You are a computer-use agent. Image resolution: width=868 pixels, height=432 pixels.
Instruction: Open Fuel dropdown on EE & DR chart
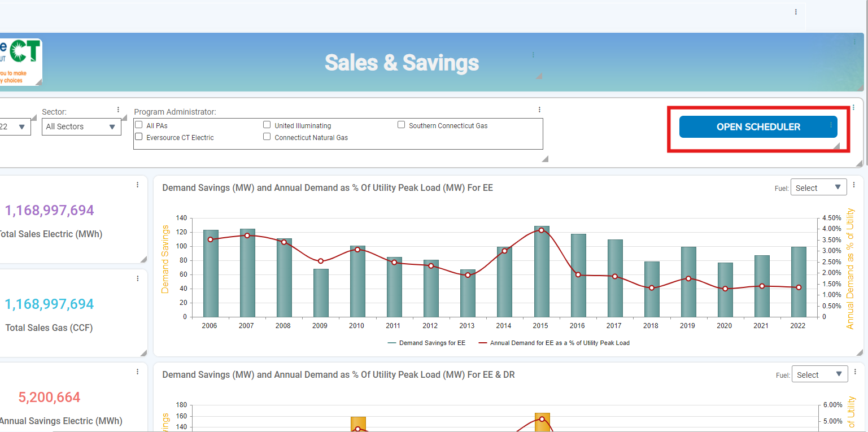pyautogui.click(x=819, y=374)
